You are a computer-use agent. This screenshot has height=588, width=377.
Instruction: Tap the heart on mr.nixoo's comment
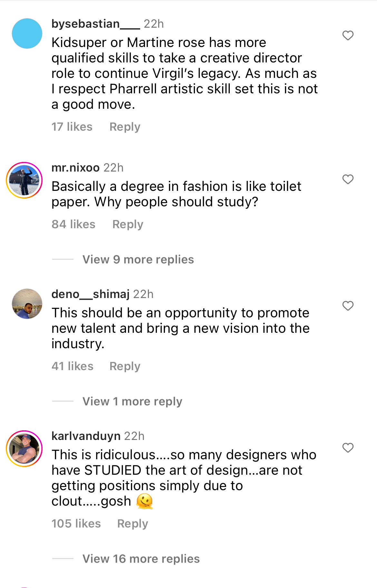click(x=348, y=179)
